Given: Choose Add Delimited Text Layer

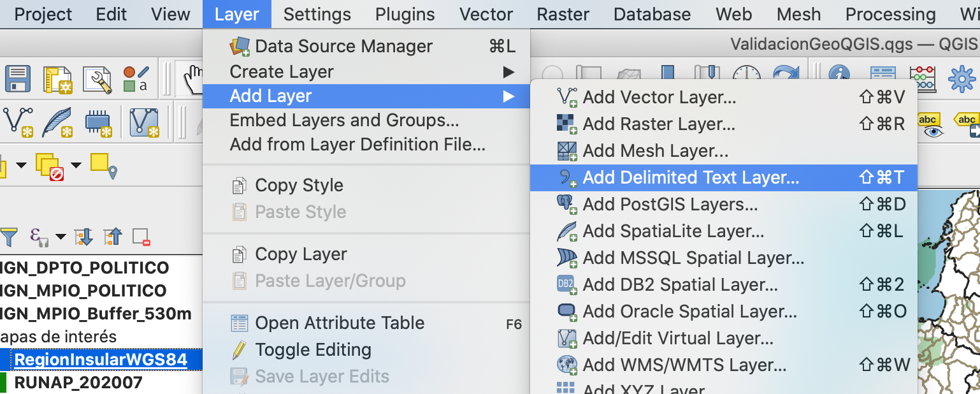Looking at the screenshot, I should click(x=724, y=178).
